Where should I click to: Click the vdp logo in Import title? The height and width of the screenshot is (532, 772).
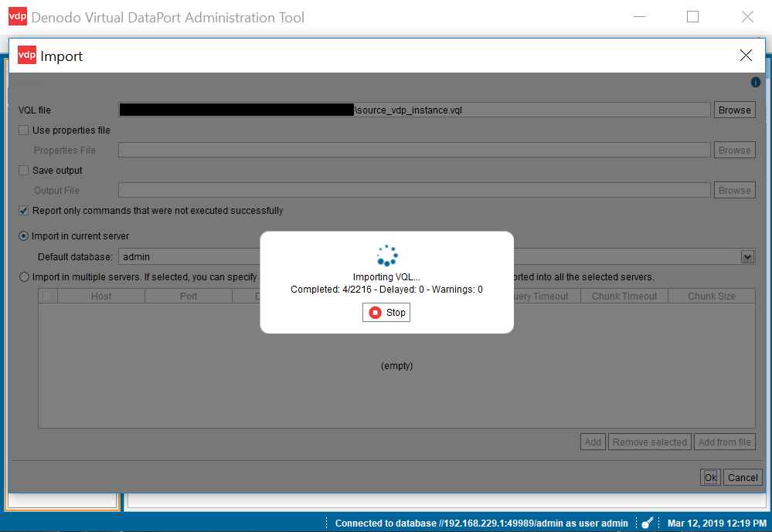point(27,55)
